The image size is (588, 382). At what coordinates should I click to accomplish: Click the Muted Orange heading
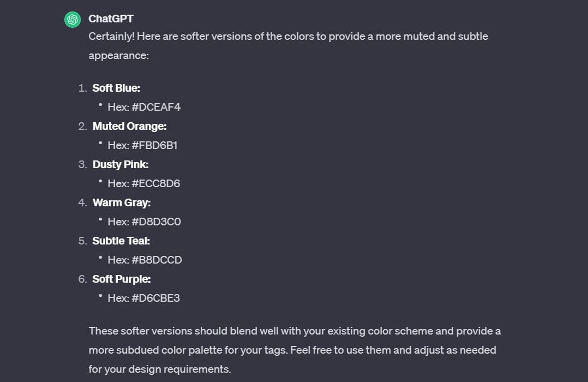point(129,126)
